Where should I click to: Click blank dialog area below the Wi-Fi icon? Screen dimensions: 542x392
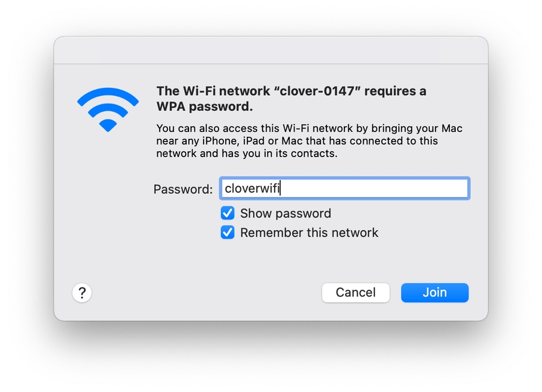coord(108,199)
